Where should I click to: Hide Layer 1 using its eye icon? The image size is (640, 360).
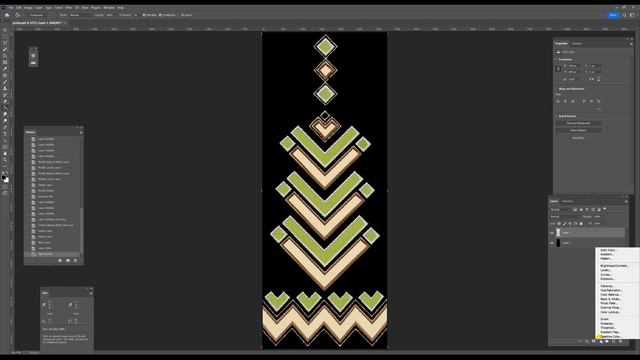552,233
